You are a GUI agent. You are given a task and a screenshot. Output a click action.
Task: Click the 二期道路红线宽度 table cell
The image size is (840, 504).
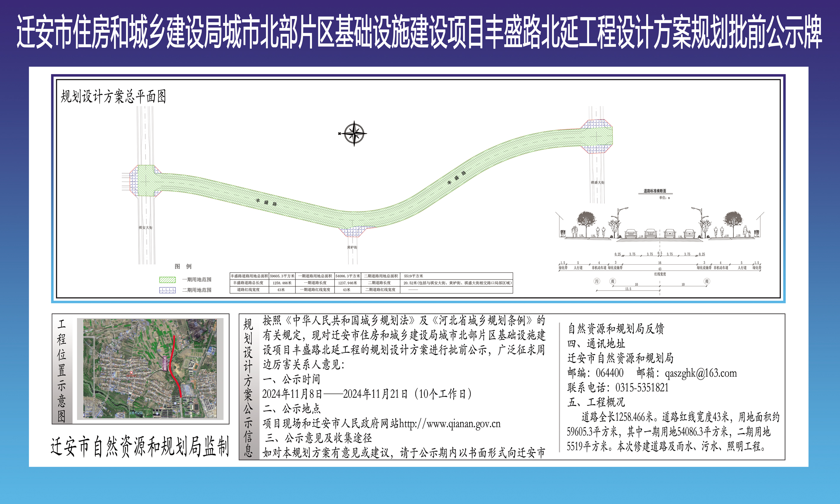(381, 290)
